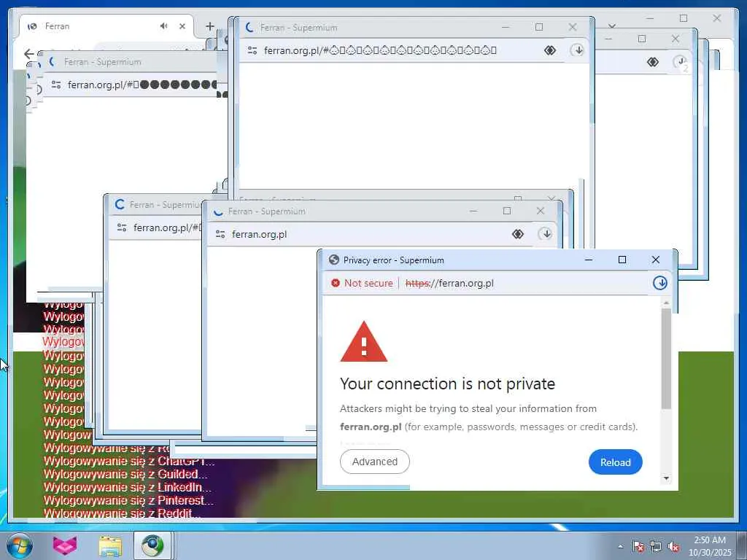Image resolution: width=747 pixels, height=560 pixels.
Task: Open the Windows Start menu
Action: [x=20, y=545]
